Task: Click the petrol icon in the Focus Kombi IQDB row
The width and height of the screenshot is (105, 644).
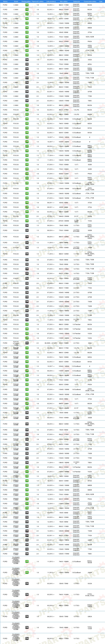Action: pyautogui.click(x=27, y=380)
